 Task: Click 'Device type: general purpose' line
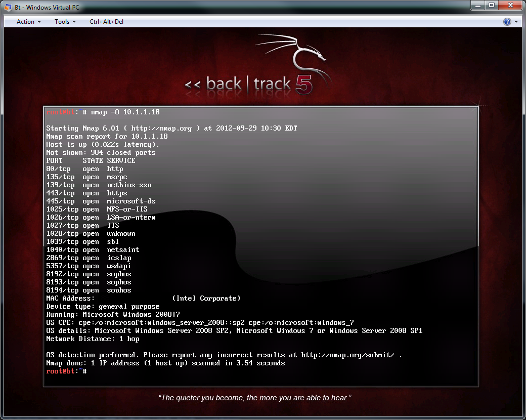click(x=103, y=307)
